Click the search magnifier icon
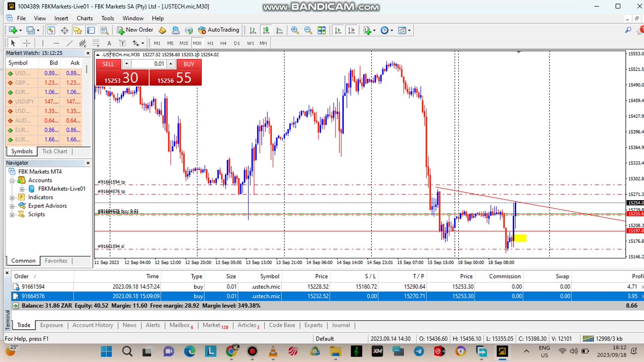Image resolution: width=644 pixels, height=362 pixels. (628, 30)
